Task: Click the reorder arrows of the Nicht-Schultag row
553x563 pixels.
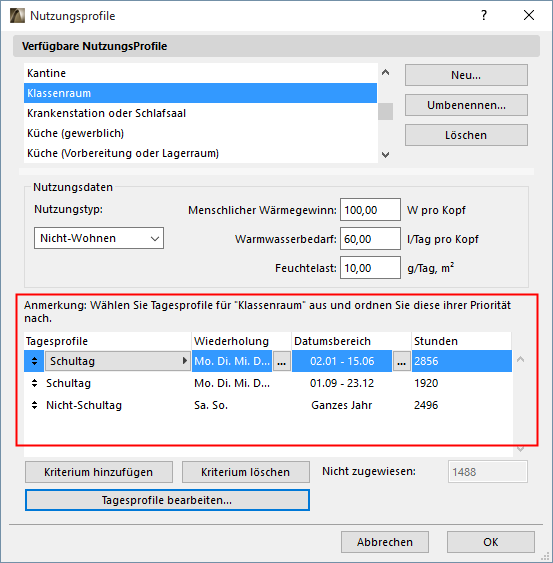Action: click(34, 405)
